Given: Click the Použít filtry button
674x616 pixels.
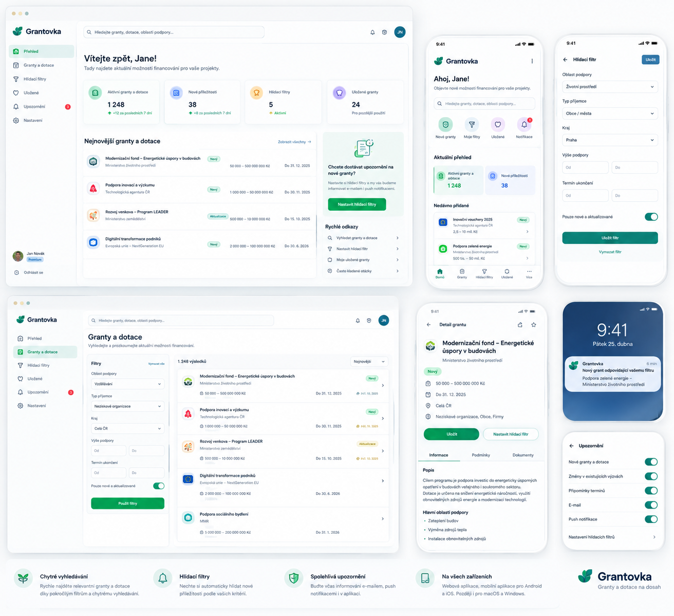Looking at the screenshot, I should click(x=127, y=503).
